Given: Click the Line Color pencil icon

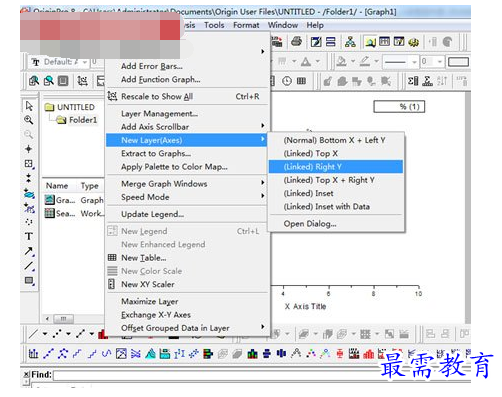Looking at the screenshot, I should [365, 61].
